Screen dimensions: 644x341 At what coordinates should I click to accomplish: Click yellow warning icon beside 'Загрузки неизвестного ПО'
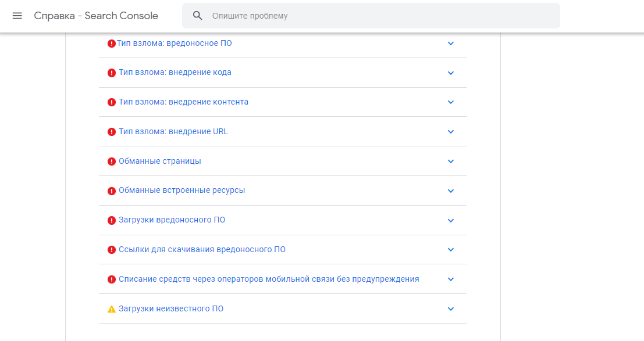coord(112,309)
